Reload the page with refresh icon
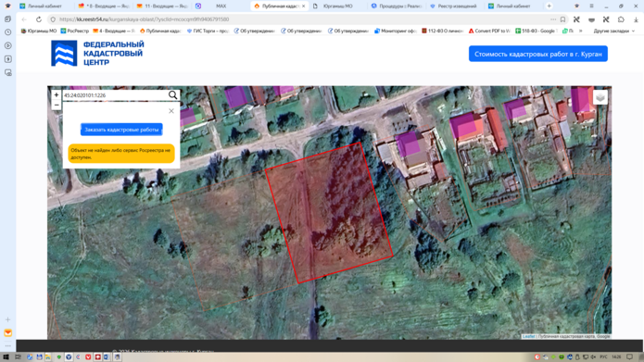 [x=39, y=19]
